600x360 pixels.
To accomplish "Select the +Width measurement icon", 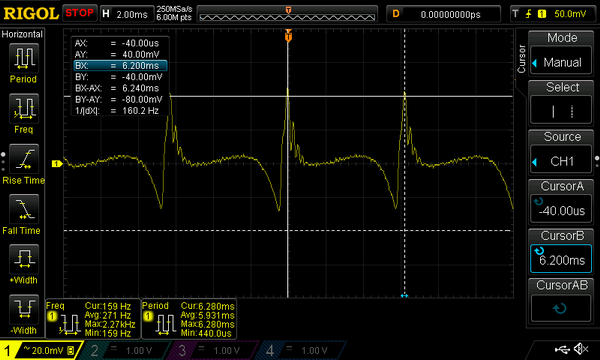I will [24, 259].
